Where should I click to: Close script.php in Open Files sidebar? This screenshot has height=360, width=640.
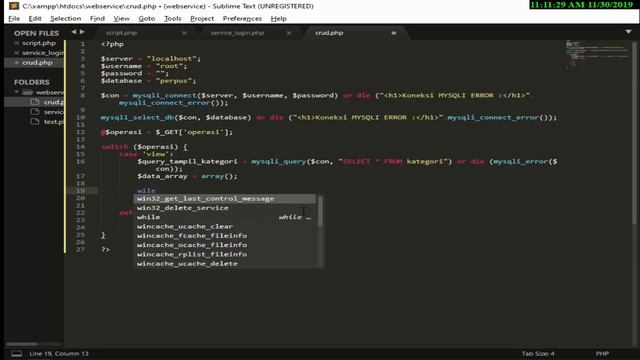click(17, 43)
